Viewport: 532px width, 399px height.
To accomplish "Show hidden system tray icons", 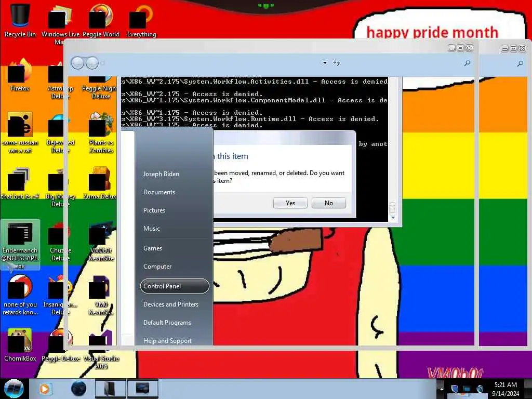I will click(442, 389).
